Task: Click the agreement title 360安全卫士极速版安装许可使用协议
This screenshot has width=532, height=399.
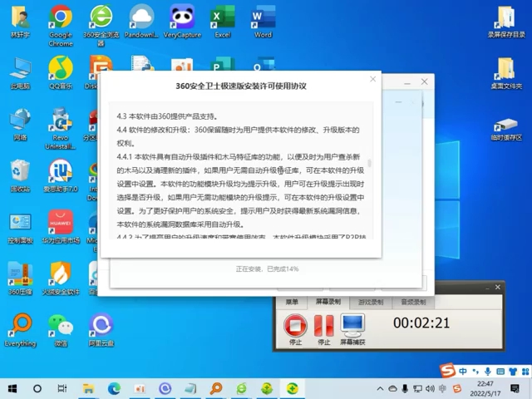Action: pyautogui.click(x=241, y=86)
